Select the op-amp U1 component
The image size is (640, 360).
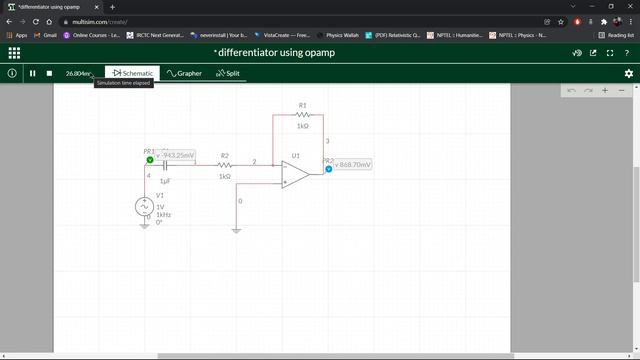[x=295, y=174]
